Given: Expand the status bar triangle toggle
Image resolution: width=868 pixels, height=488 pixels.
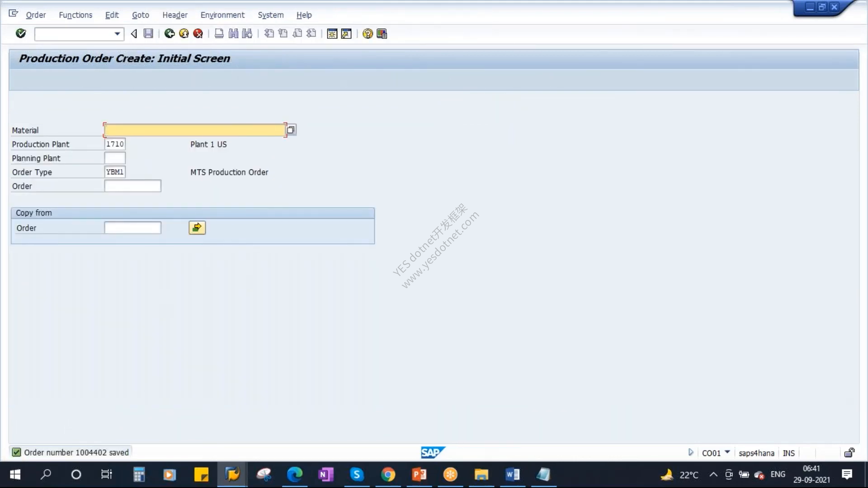Looking at the screenshot, I should coord(690,452).
